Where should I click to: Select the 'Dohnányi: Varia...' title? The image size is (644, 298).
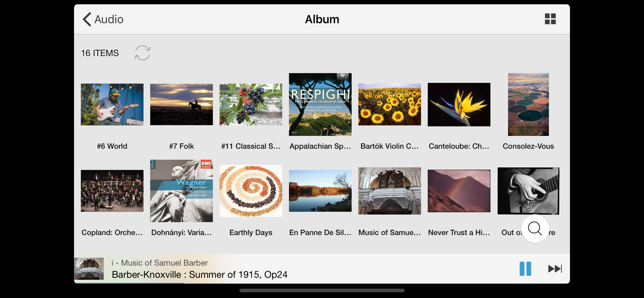tap(182, 232)
